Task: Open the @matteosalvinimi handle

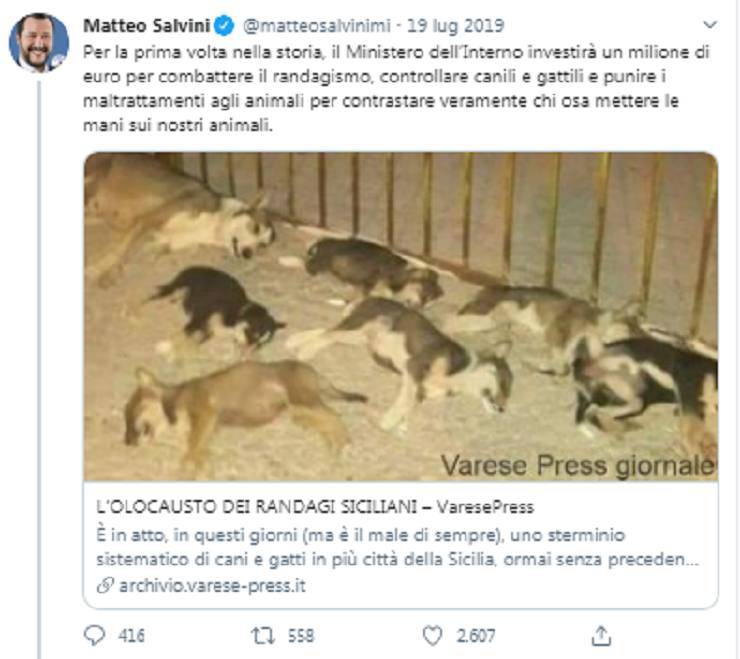Action: click(x=317, y=25)
